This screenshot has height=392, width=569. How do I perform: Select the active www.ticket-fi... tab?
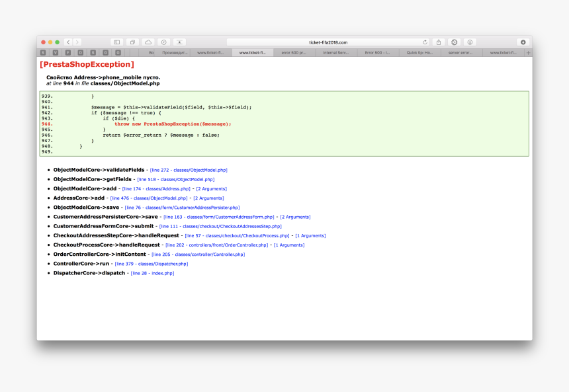coord(253,53)
